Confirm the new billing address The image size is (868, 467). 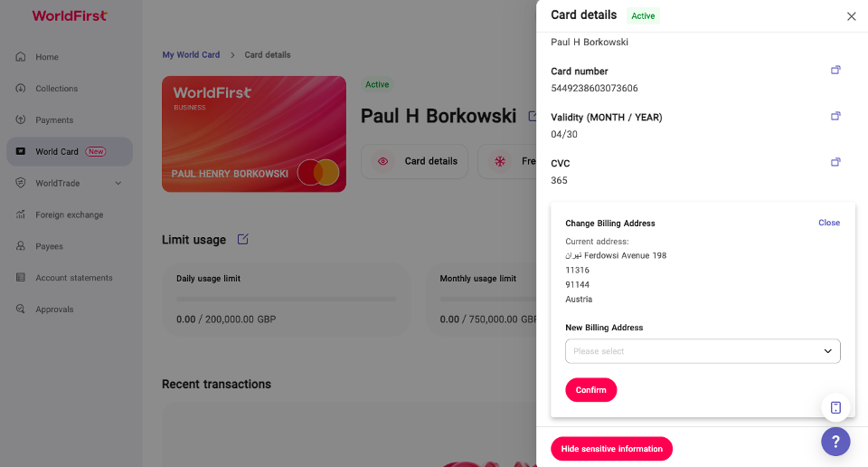coord(590,390)
